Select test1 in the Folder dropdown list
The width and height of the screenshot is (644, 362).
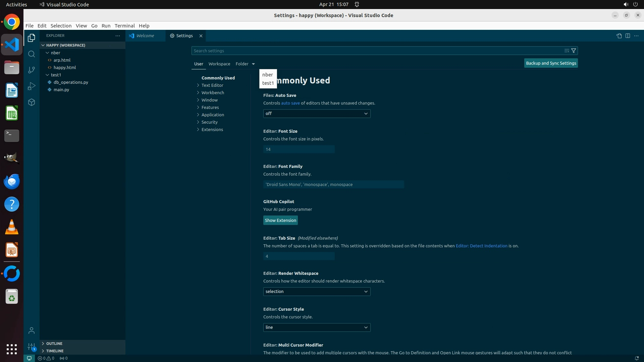[268, 83]
